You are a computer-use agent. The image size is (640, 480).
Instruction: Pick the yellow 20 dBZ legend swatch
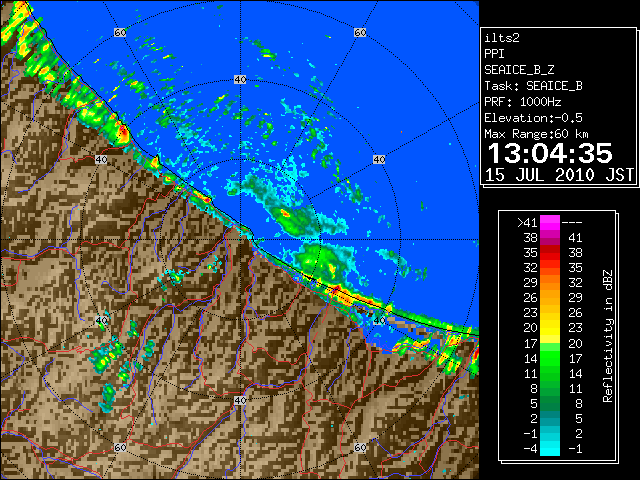pos(550,328)
